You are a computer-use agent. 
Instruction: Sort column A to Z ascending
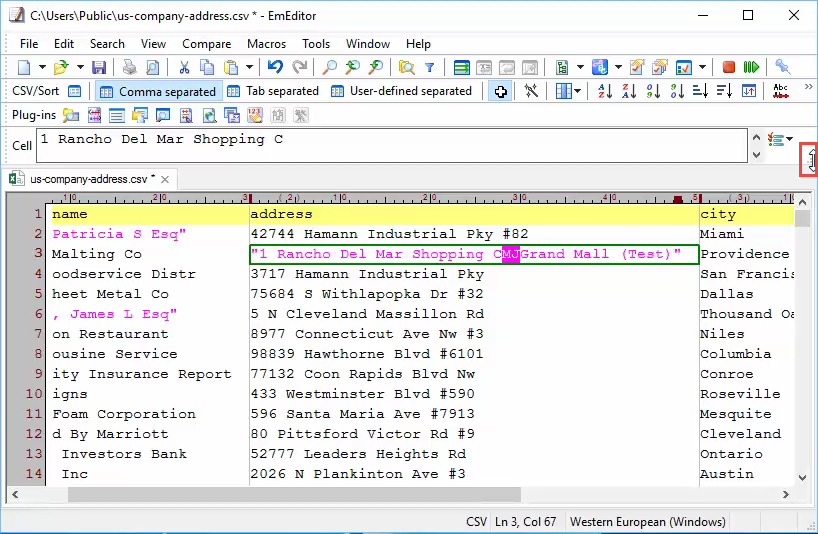(605, 91)
